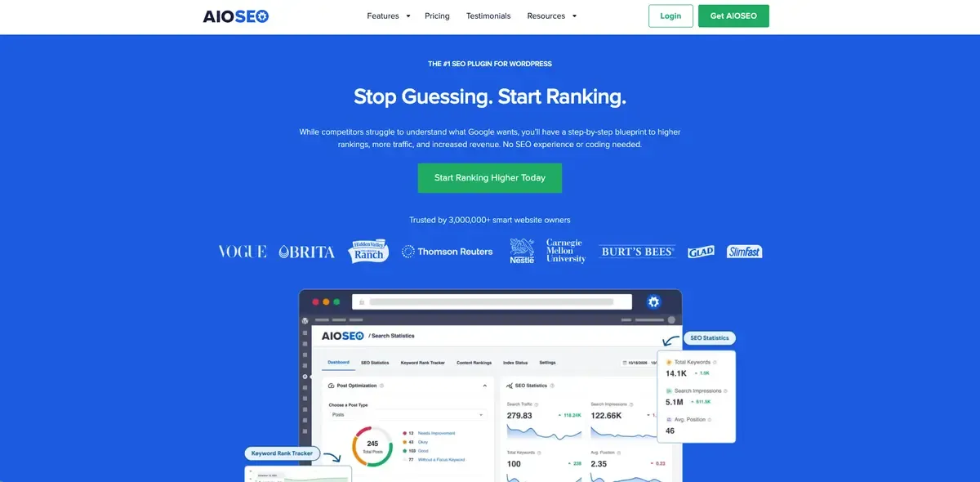Expand the Resources dropdown menu
This screenshot has width=980, height=482.
552,16
